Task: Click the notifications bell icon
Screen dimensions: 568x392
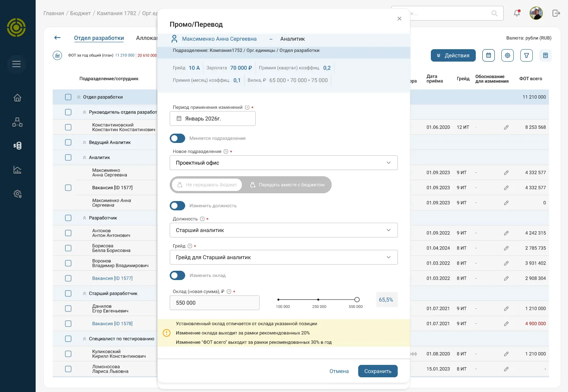Action: pos(517,13)
